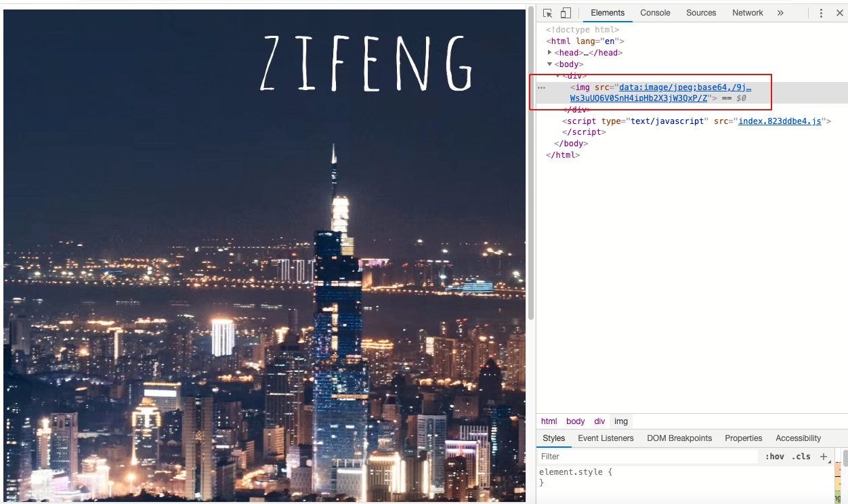Click the element.style rule text
The height and width of the screenshot is (504, 848).
[x=576, y=472]
